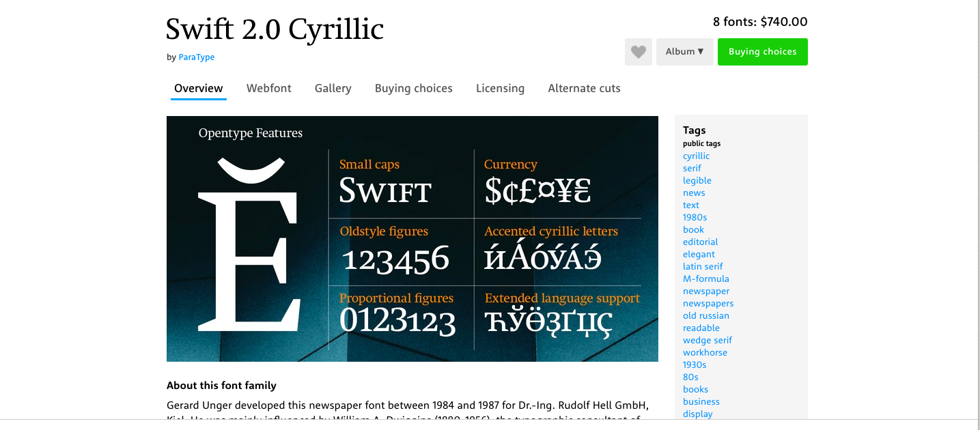This screenshot has height=430, width=980.
Task: Select the Overview tab
Action: (x=199, y=88)
